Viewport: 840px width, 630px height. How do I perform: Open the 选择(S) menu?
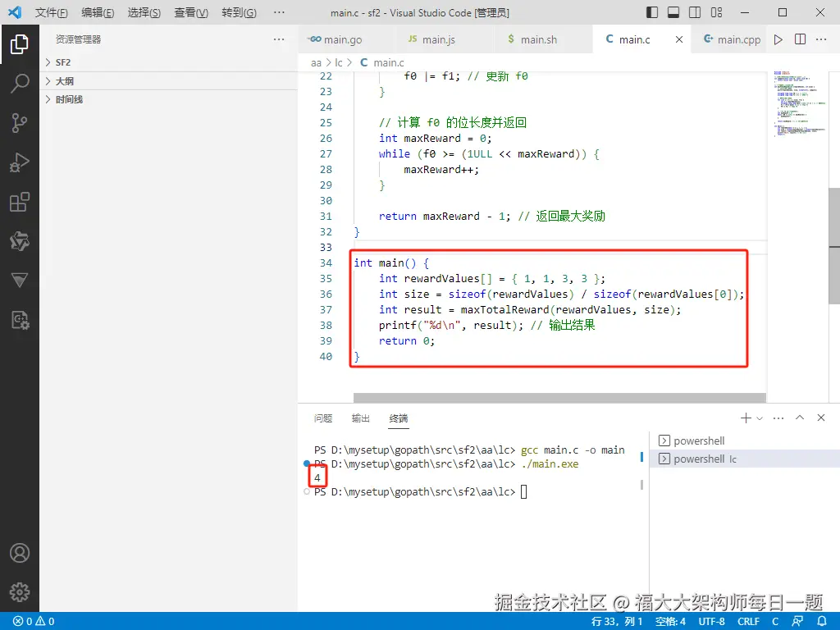coord(144,12)
